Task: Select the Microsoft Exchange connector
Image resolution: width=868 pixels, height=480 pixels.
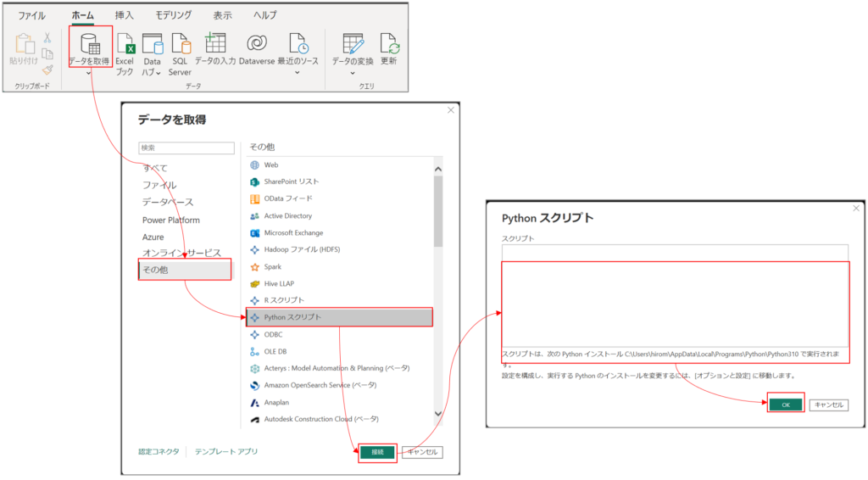Action: [339, 233]
